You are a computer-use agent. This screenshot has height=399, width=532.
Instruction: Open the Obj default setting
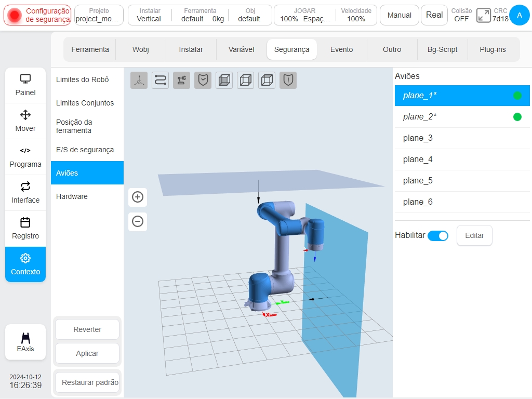pyautogui.click(x=250, y=15)
